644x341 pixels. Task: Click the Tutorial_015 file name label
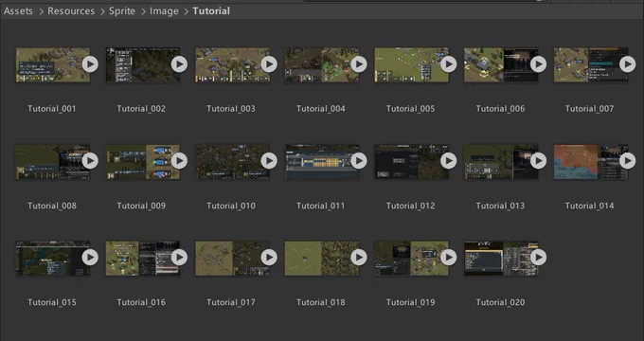pyautogui.click(x=52, y=302)
